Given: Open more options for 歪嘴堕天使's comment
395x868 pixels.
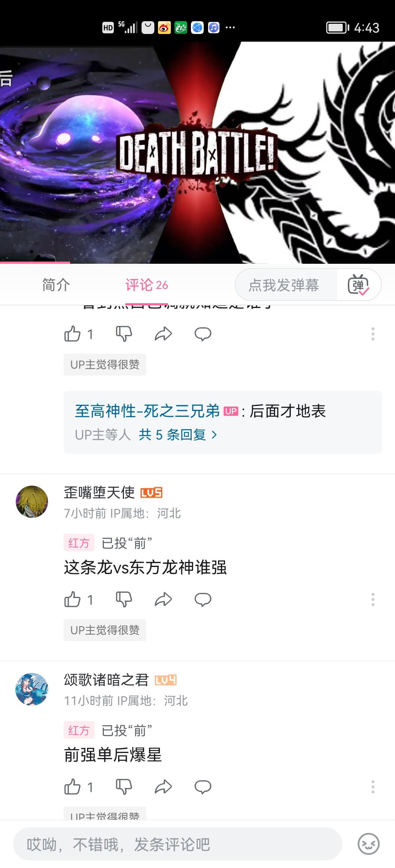Looking at the screenshot, I should click(373, 599).
